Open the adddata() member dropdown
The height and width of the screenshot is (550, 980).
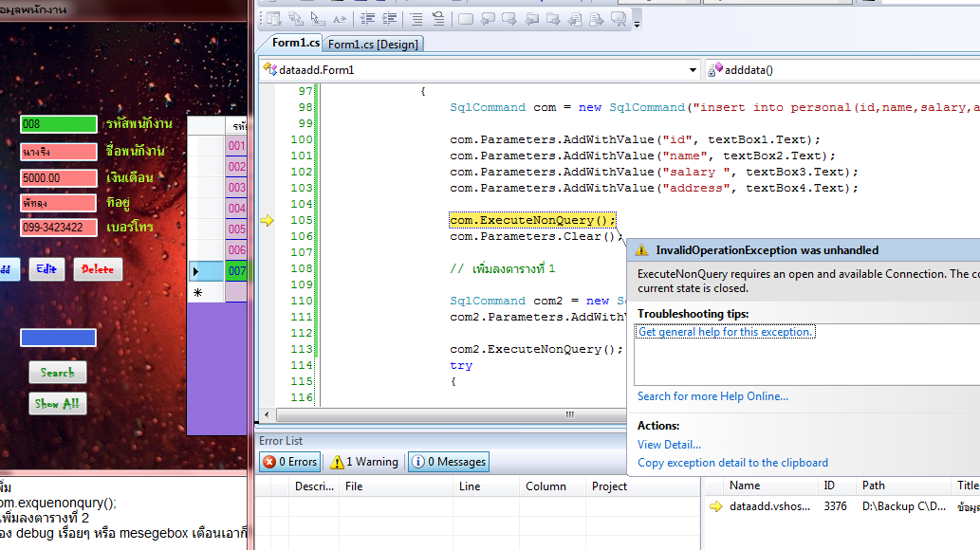point(841,70)
